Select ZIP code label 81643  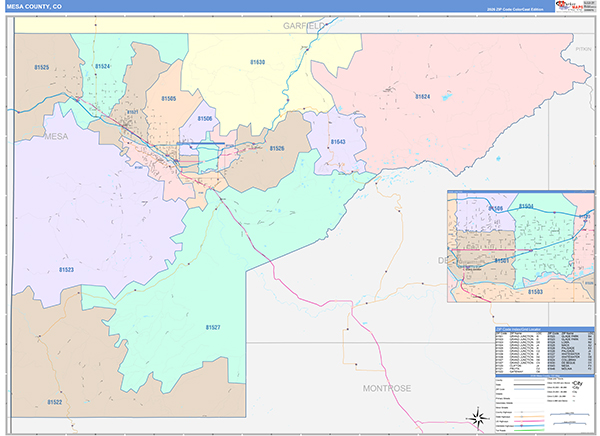pos(338,142)
